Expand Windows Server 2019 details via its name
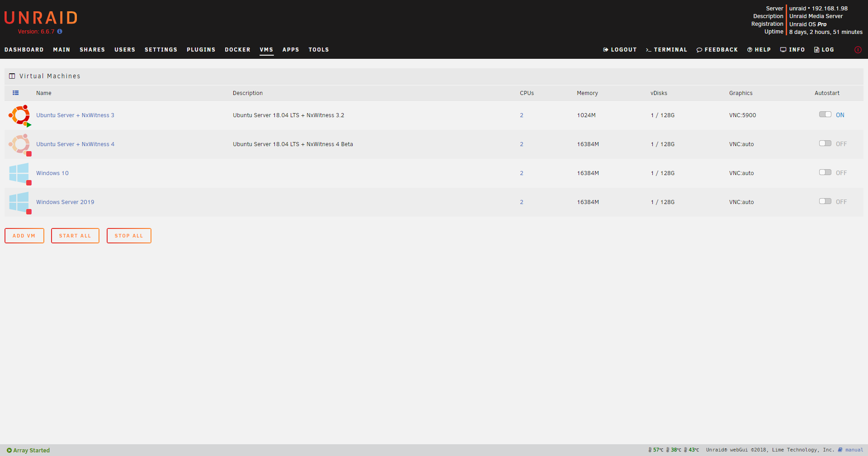The image size is (868, 456). tap(65, 202)
